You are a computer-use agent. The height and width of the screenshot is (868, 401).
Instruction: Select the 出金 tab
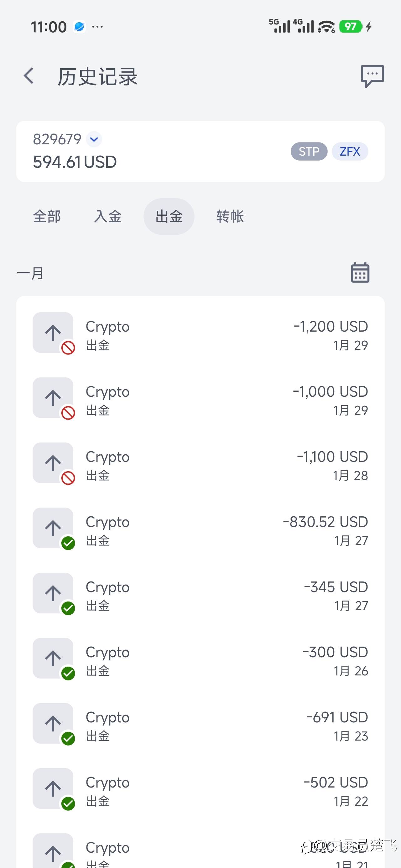(x=169, y=216)
